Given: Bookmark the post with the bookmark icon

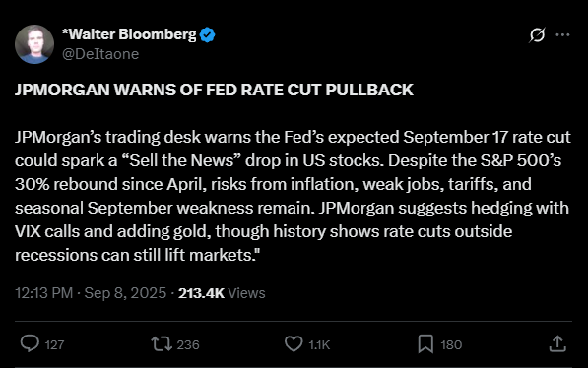Looking at the screenshot, I should pyautogui.click(x=425, y=344).
